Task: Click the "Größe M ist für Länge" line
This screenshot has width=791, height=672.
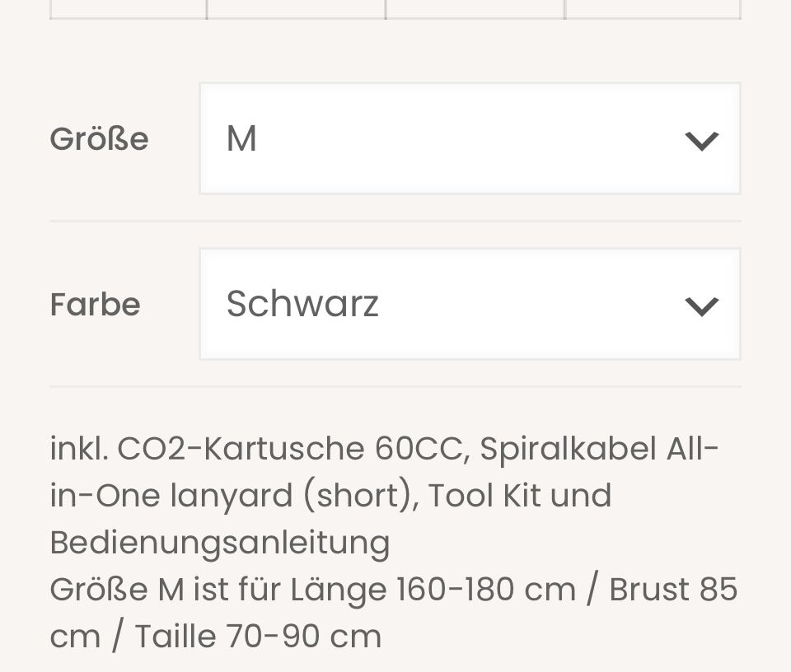Action: [312, 590]
